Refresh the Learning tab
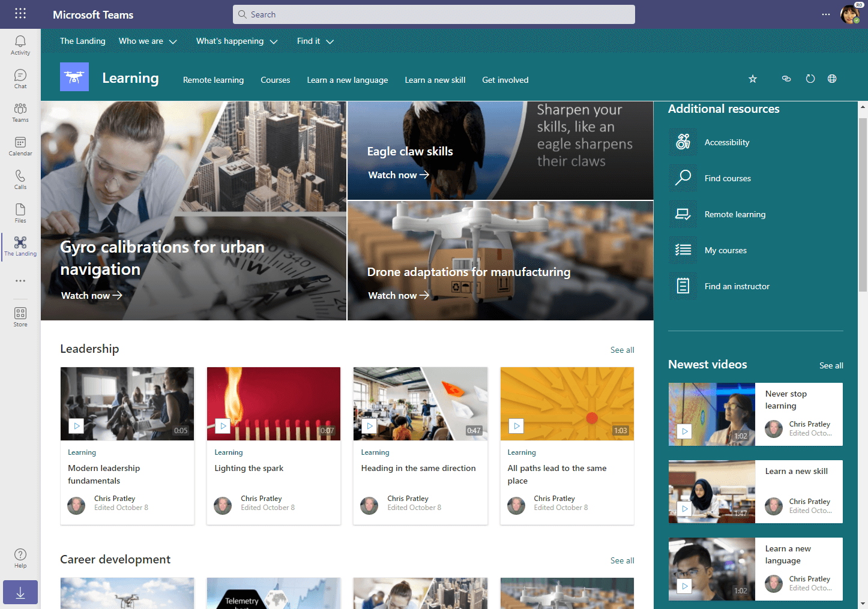Image resolution: width=868 pixels, height=609 pixels. coord(810,79)
